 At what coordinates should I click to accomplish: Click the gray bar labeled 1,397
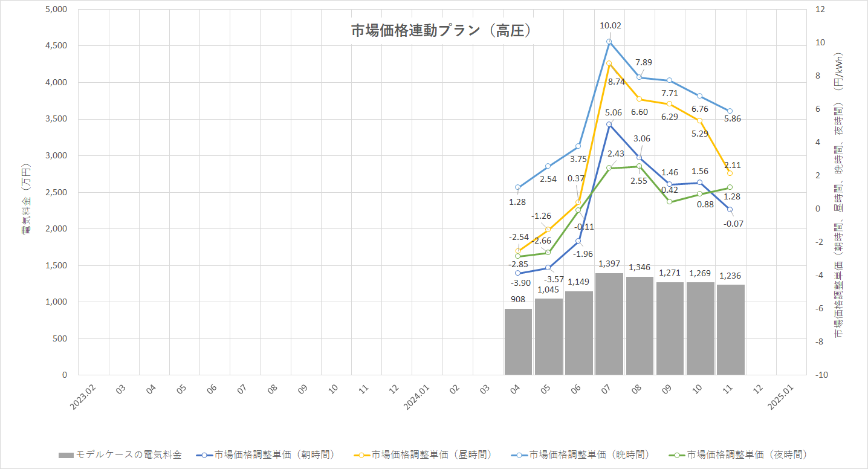click(609, 324)
